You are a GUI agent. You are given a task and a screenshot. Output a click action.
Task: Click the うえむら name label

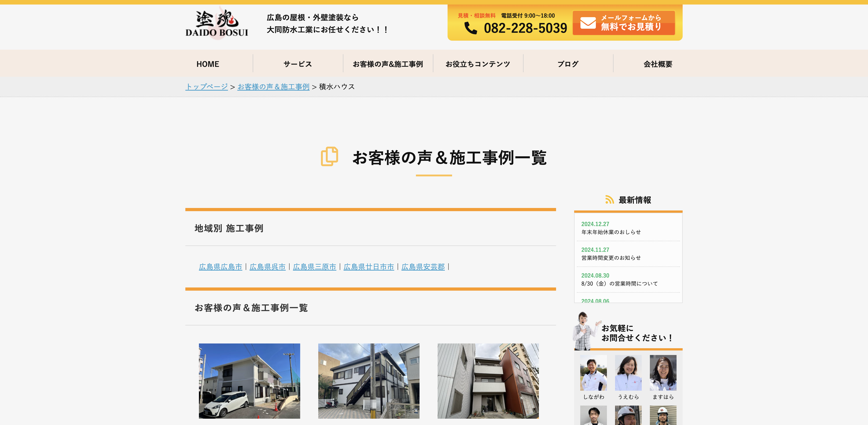[628, 397]
